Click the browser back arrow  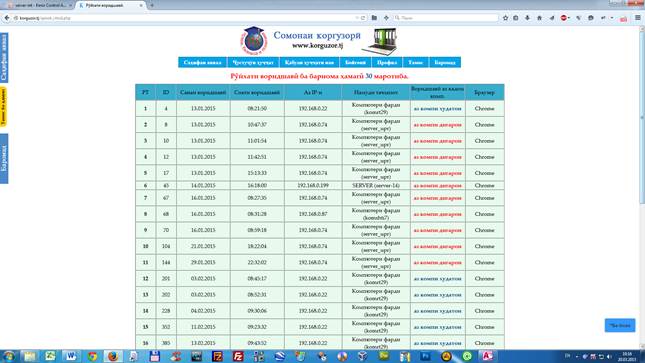7,18
